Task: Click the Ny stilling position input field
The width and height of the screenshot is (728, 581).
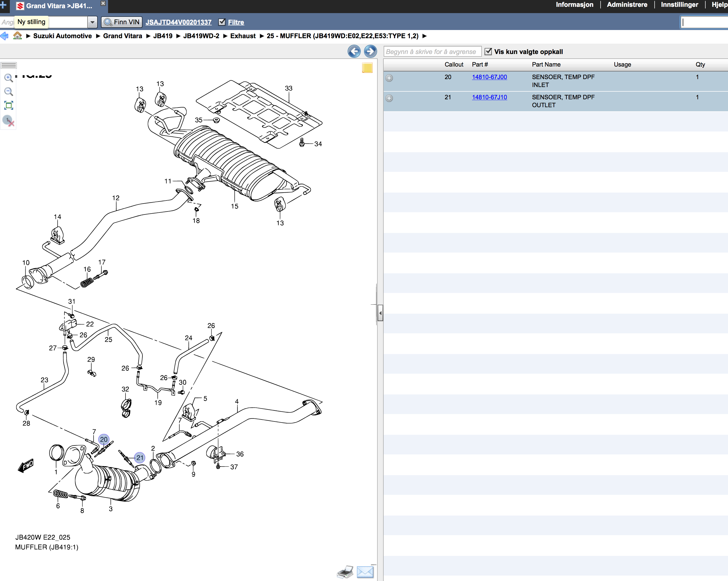Action: click(44, 22)
